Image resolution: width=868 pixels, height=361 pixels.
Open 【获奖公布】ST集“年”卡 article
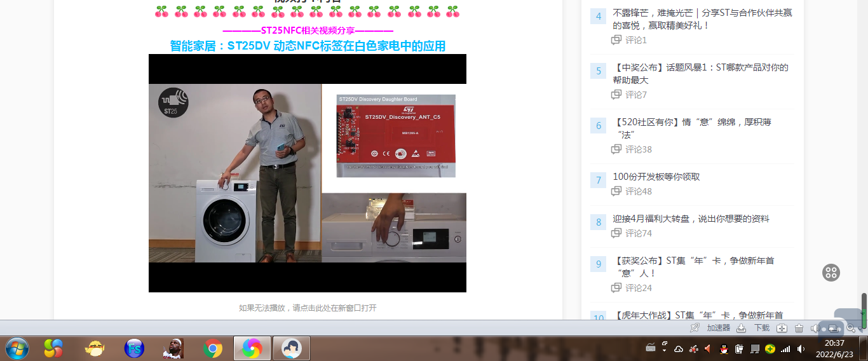tap(693, 267)
